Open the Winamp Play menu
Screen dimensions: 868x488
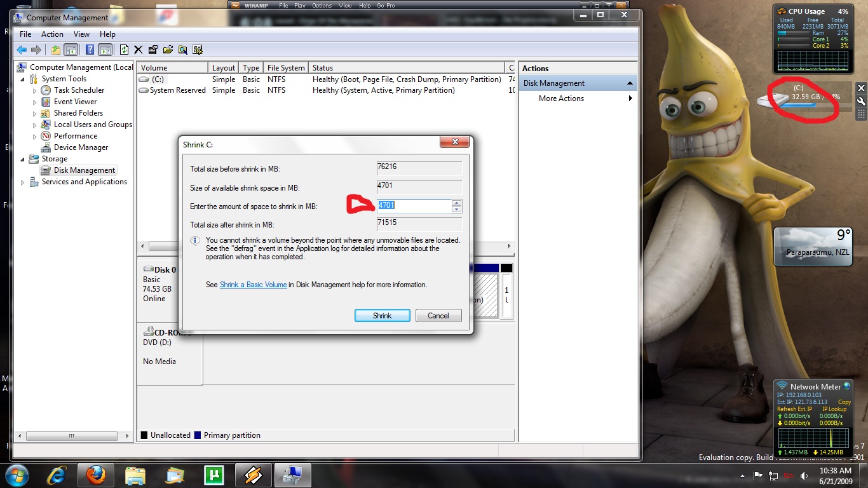pyautogui.click(x=300, y=6)
